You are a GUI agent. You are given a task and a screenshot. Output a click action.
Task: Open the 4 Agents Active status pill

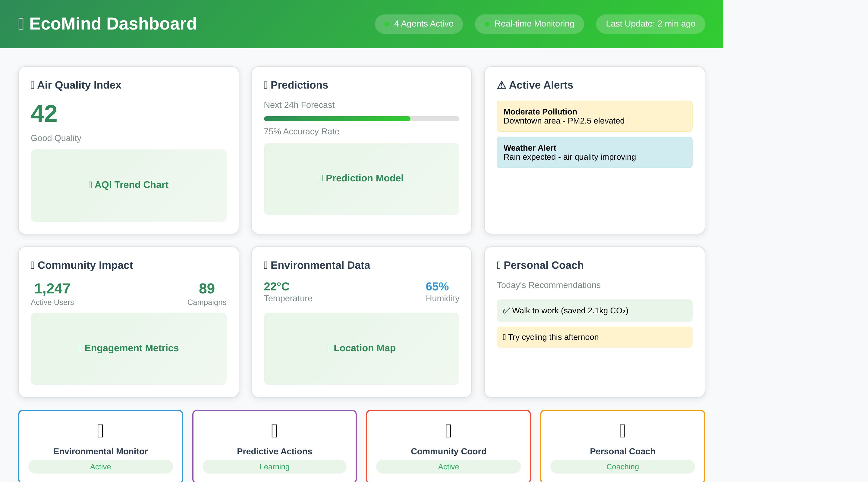[419, 24]
